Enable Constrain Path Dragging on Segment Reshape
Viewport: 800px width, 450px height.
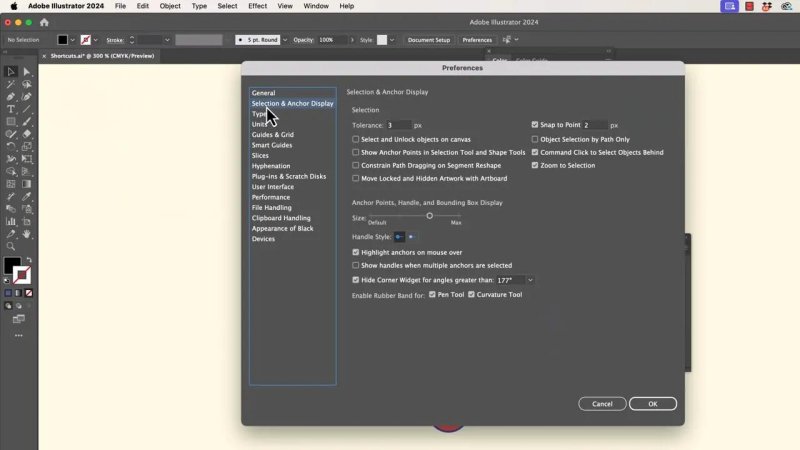(356, 165)
